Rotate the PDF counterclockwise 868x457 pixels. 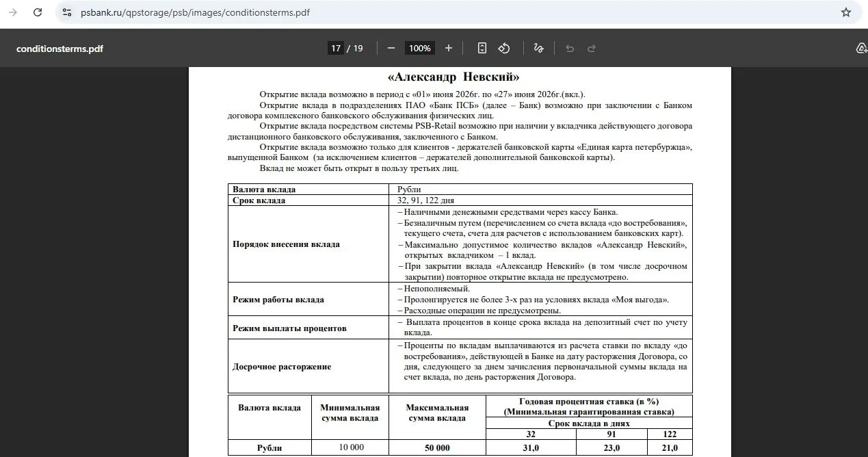504,48
